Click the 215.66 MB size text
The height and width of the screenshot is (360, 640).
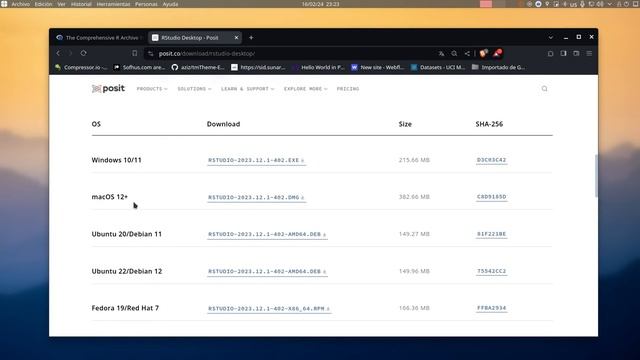(x=414, y=160)
